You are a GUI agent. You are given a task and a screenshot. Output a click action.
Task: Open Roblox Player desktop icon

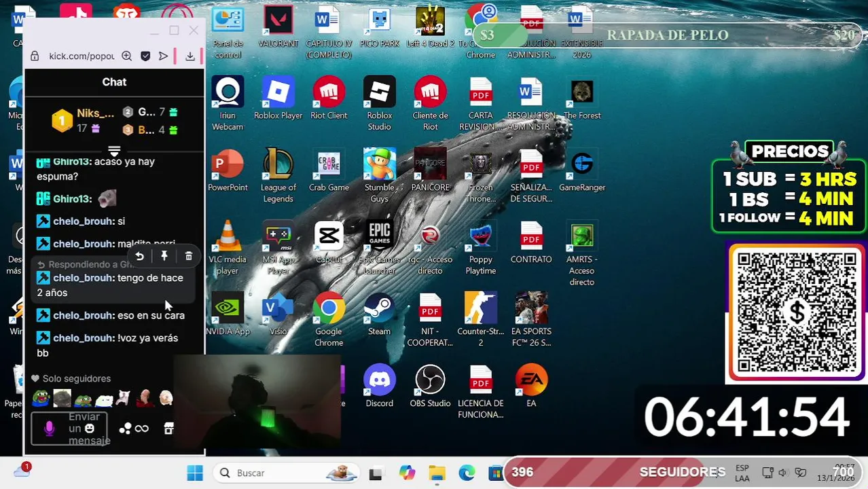click(x=278, y=98)
